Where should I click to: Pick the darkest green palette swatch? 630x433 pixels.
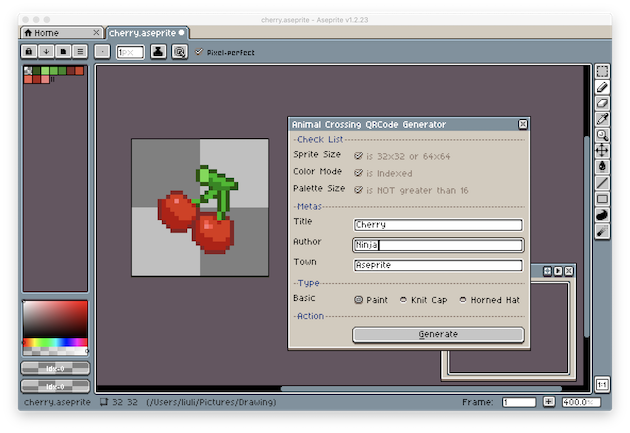(x=37, y=71)
